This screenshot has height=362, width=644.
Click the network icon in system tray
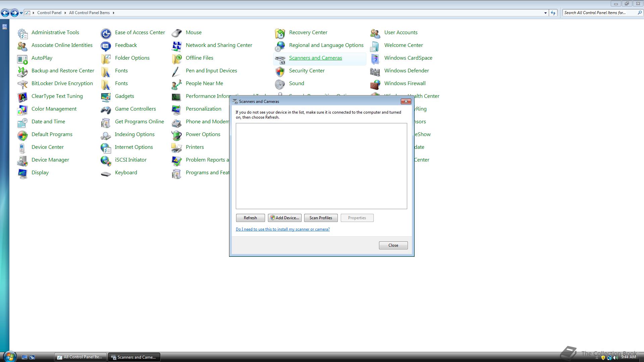point(609,358)
